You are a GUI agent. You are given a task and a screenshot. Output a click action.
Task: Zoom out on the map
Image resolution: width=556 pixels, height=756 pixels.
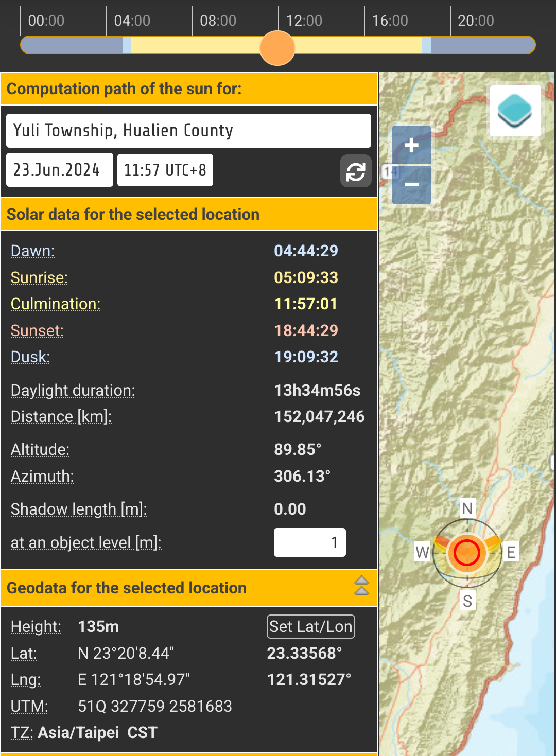[411, 185]
